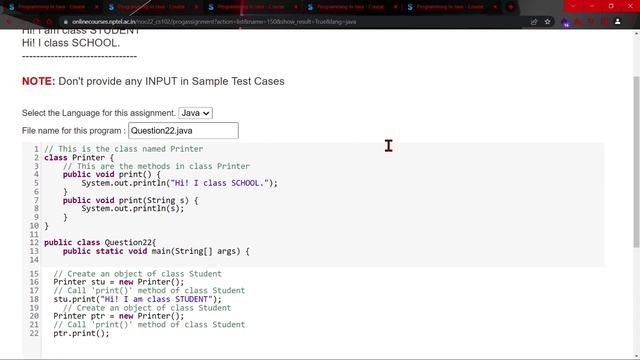
Task: Click code line 'class Printer {'
Action: pos(79,158)
